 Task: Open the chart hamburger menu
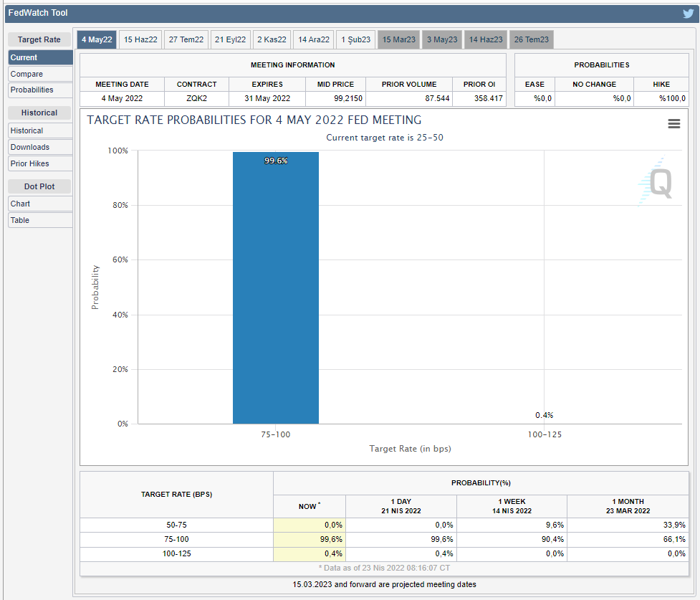click(673, 124)
